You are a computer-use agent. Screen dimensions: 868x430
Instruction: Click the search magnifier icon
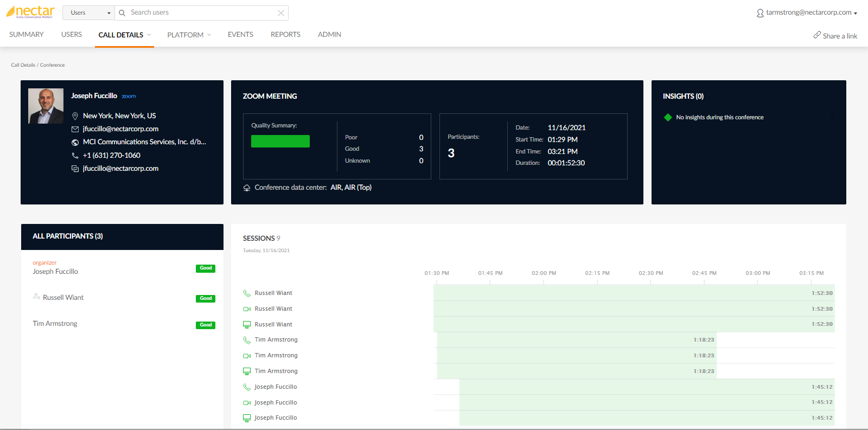coord(122,13)
